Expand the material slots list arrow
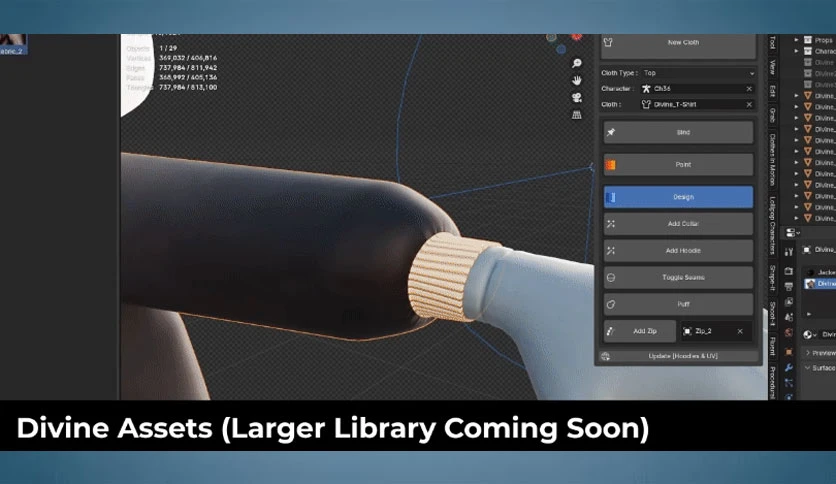836x484 pixels. [809, 314]
